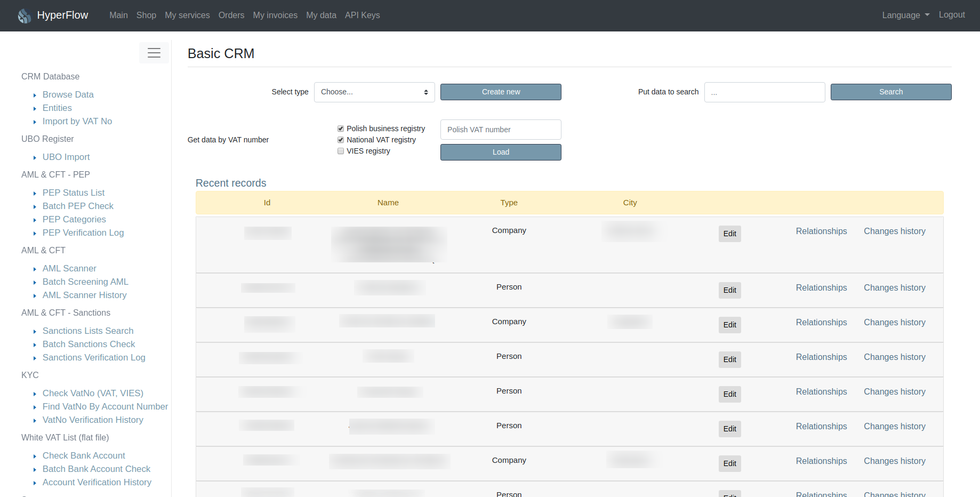
Task: Uncheck the National VAT registry checkbox
Action: point(341,140)
